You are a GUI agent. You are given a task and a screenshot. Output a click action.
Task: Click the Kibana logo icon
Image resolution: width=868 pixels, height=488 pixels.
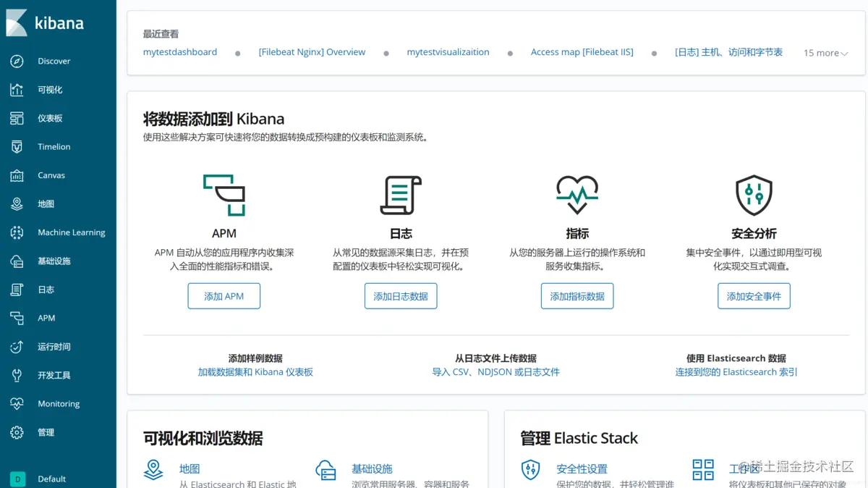coord(17,22)
